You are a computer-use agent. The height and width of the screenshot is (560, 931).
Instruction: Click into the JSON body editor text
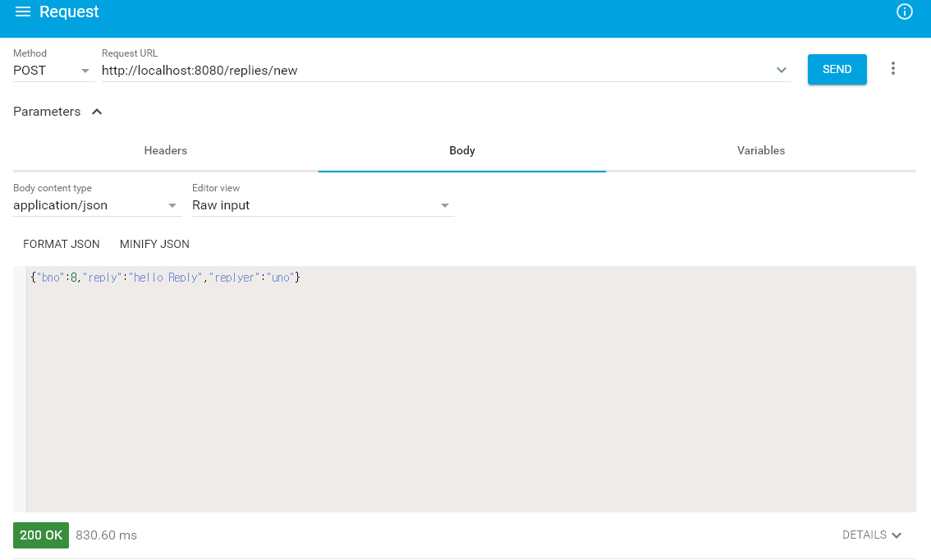tap(166, 278)
